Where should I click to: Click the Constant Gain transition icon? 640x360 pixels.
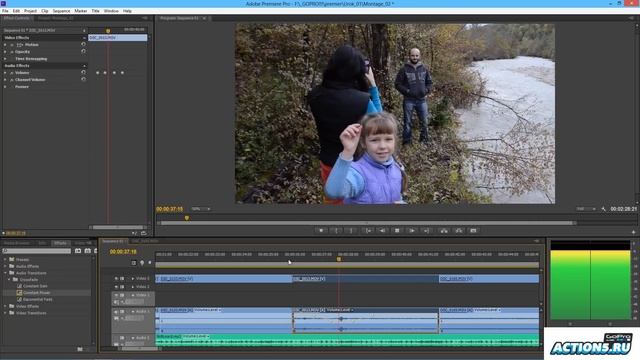[x=19, y=286]
